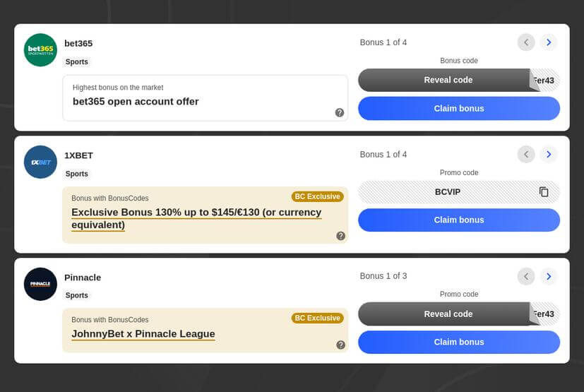Reveal the Pinnacle promo code
Screen dimensions: 584x392
(x=448, y=314)
